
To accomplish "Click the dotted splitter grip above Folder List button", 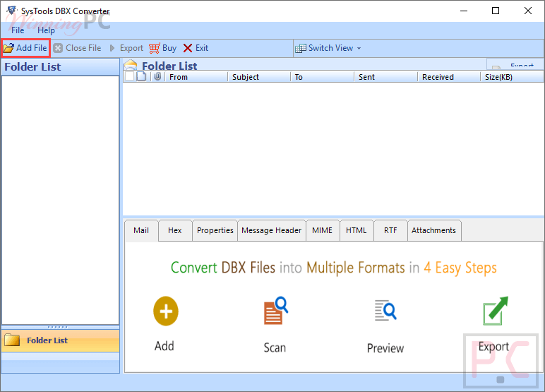I will 58,327.
